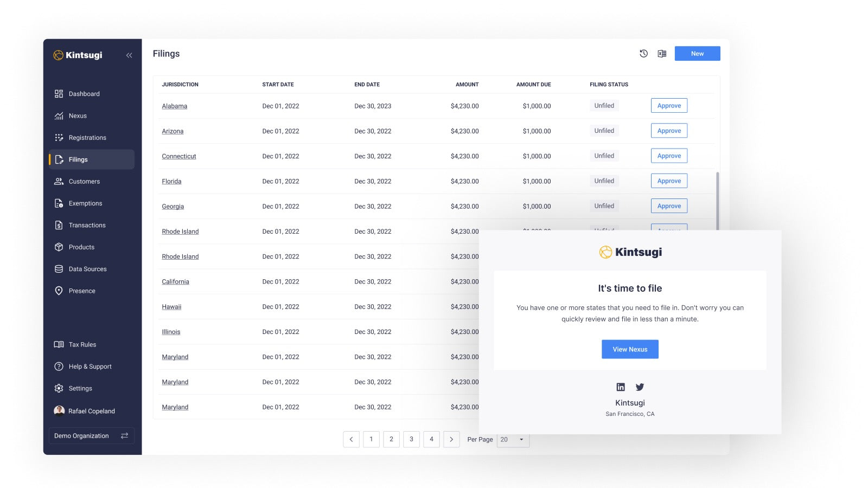Open Kintsugi's LinkedIn page
This screenshot has height=488, width=868.
coord(620,387)
